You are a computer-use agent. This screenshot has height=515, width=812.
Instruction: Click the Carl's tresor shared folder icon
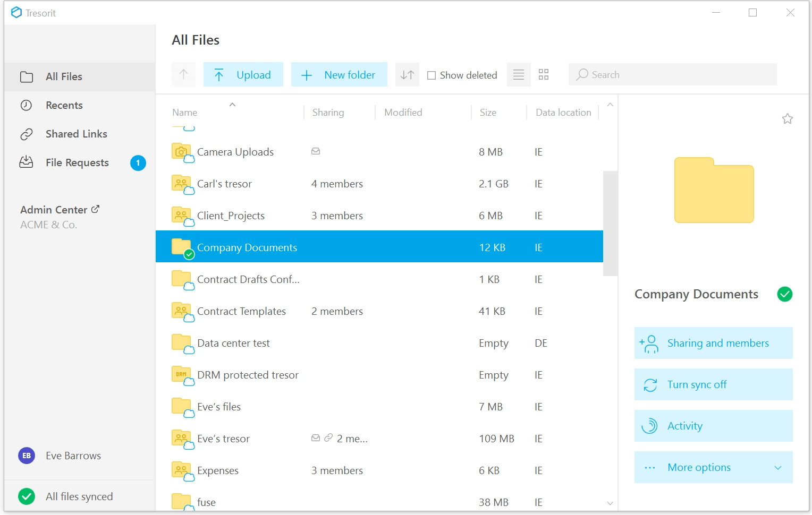point(182,184)
